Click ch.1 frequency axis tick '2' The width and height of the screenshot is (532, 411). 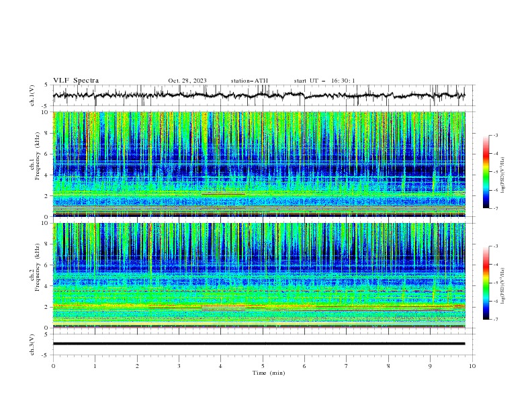47,195
